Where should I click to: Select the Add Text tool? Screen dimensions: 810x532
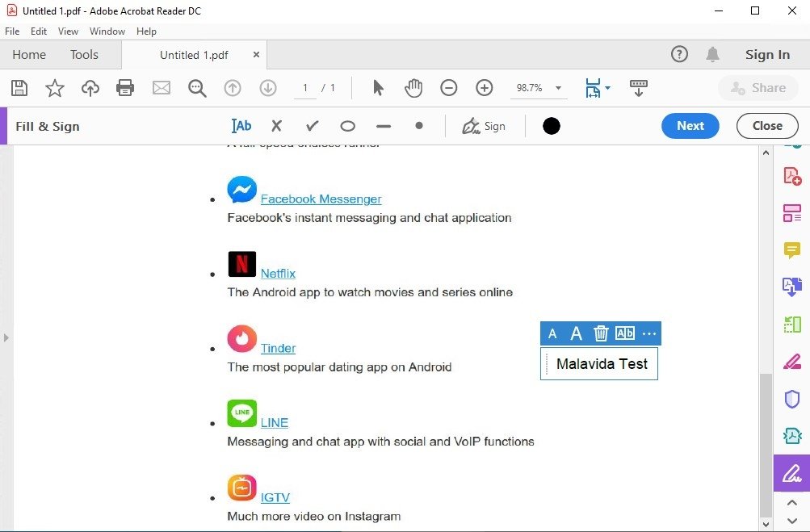point(241,126)
